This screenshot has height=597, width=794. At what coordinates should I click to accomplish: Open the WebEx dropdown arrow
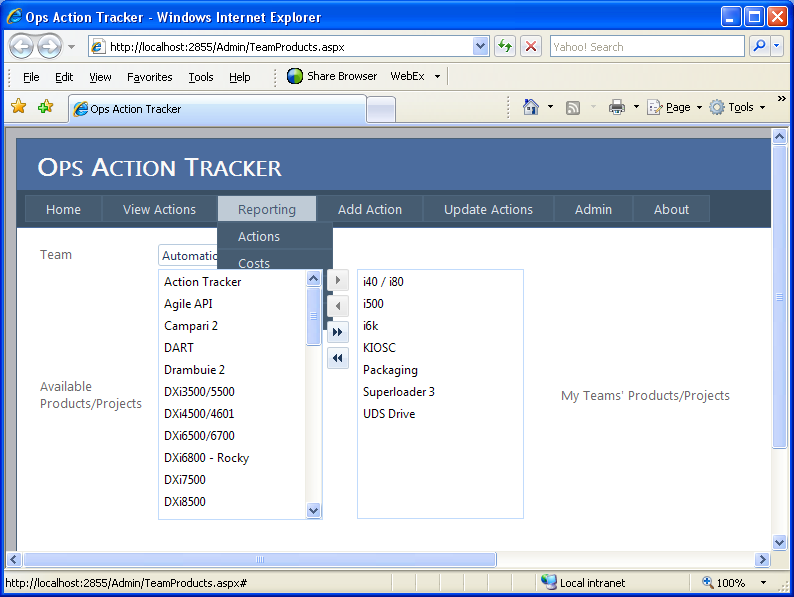[x=437, y=76]
